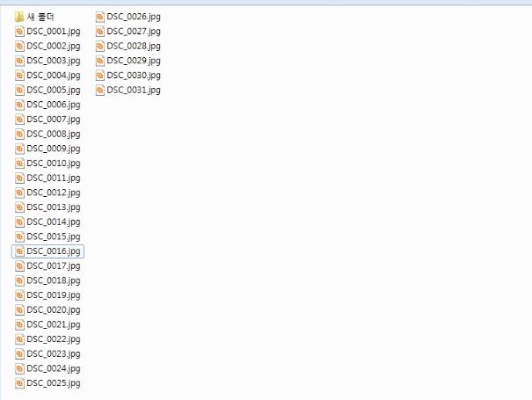
Task: Click the 새 폴더 folder icon
Action: tap(19, 17)
